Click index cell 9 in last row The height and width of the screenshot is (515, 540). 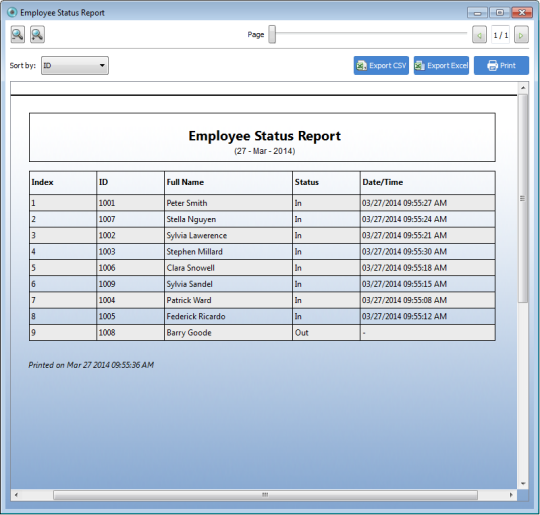(63, 332)
